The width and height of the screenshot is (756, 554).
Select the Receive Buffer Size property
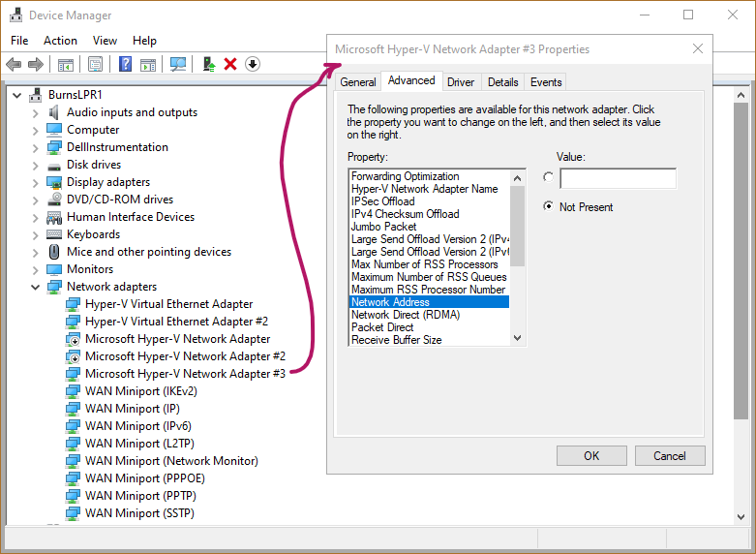coord(396,340)
